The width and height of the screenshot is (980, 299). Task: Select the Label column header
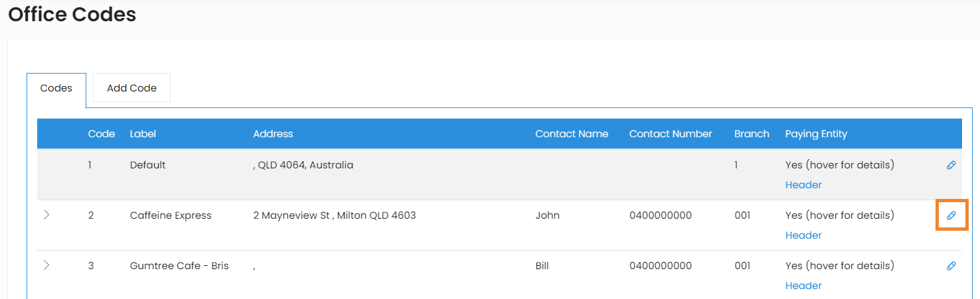point(143,134)
